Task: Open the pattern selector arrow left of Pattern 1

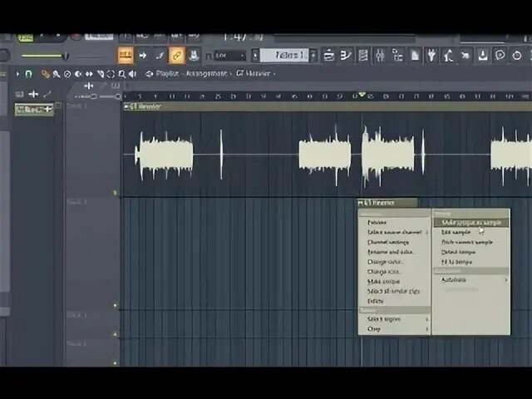Action: [x=255, y=56]
